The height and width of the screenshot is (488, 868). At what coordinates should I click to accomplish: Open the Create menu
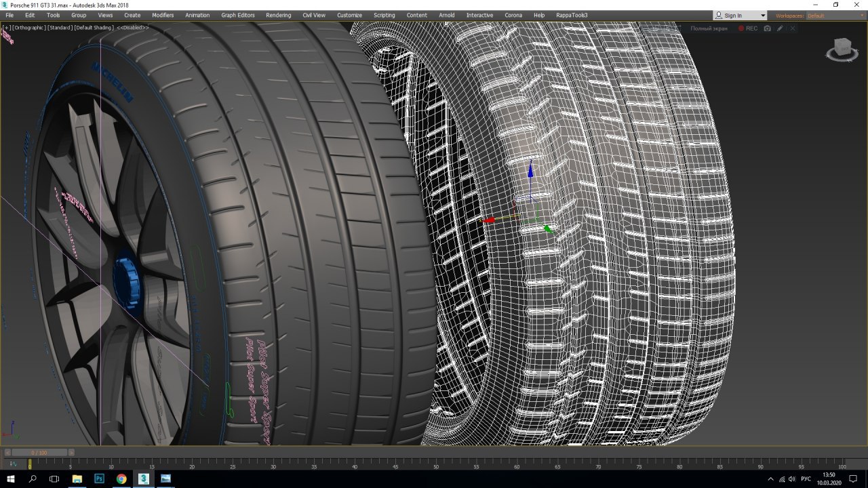click(132, 15)
